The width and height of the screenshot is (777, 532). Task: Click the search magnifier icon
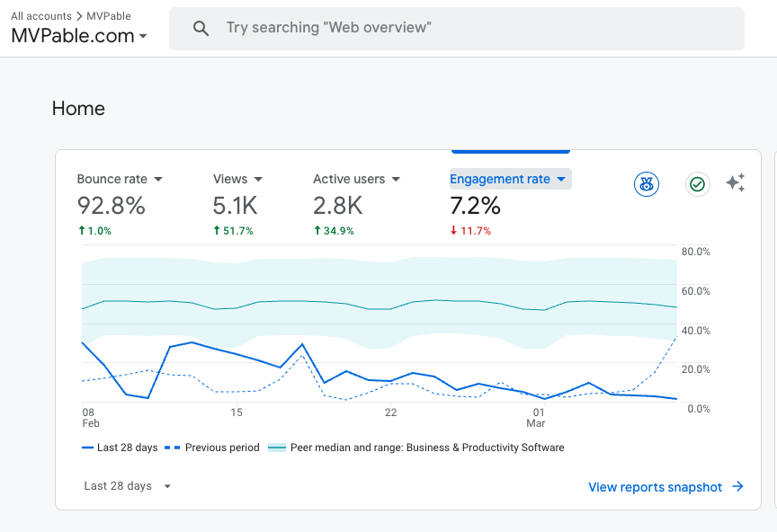(x=201, y=28)
